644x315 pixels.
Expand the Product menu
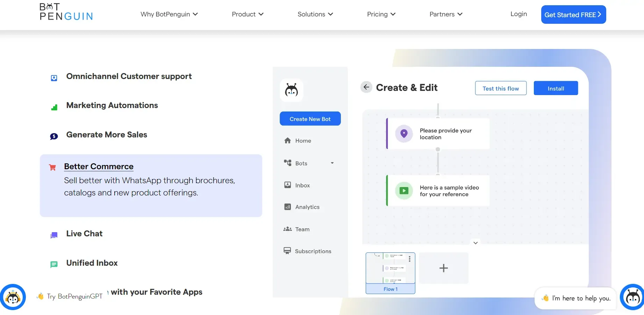coord(248,14)
